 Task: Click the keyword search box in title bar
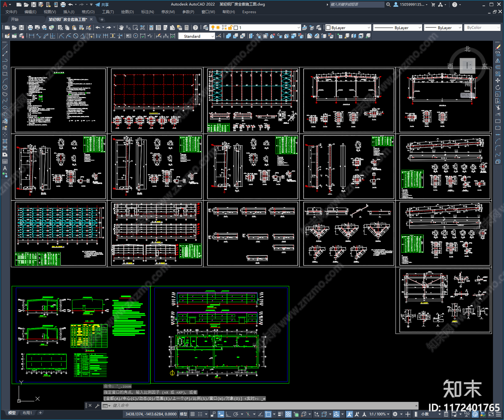357,4
